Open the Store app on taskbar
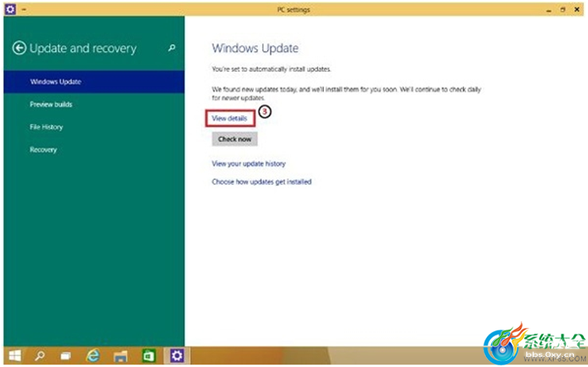Screen dimensions: 588x367 pos(149,355)
